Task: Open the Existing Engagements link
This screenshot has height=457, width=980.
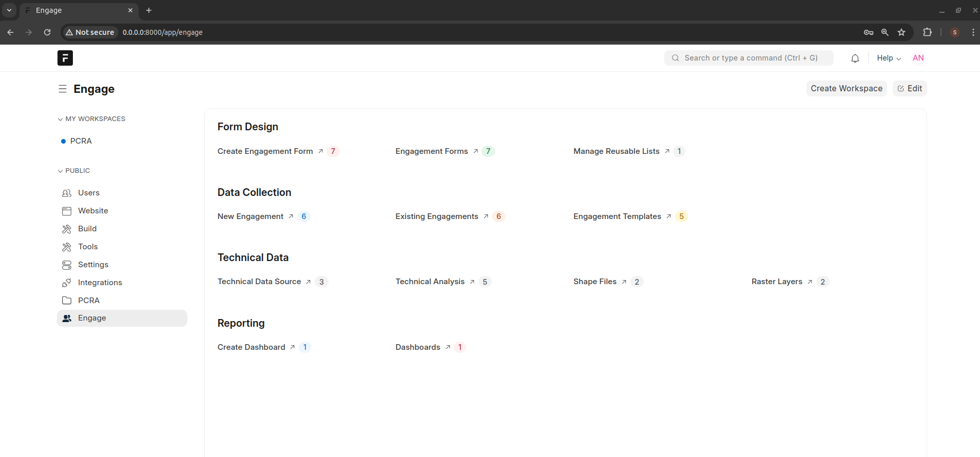Action: tap(437, 216)
